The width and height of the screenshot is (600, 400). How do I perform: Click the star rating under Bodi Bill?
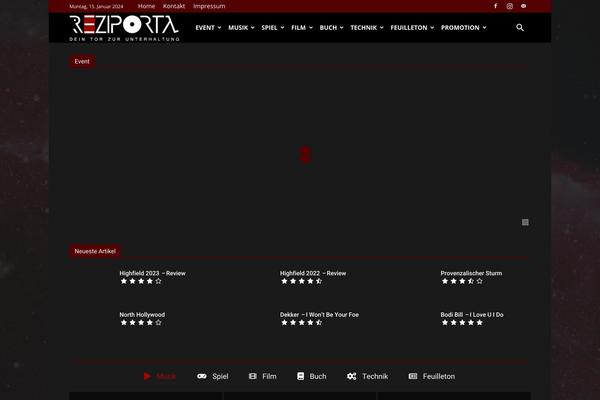pyautogui.click(x=462, y=323)
